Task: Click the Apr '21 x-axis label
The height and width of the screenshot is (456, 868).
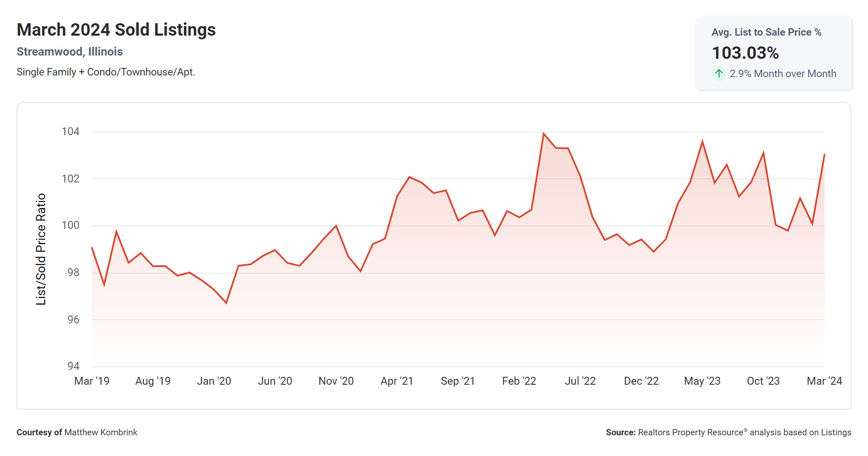Action: (x=397, y=381)
